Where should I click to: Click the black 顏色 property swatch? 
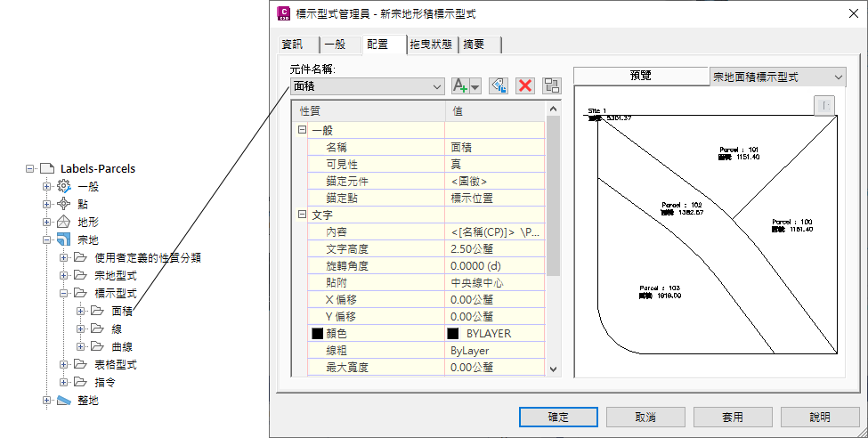click(317, 333)
